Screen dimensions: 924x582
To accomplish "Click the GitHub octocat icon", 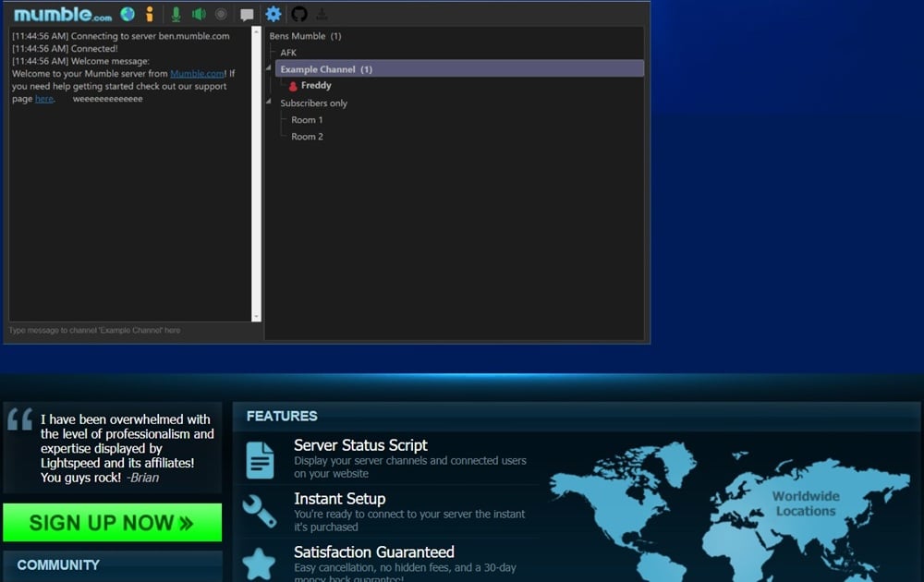I will [x=299, y=14].
